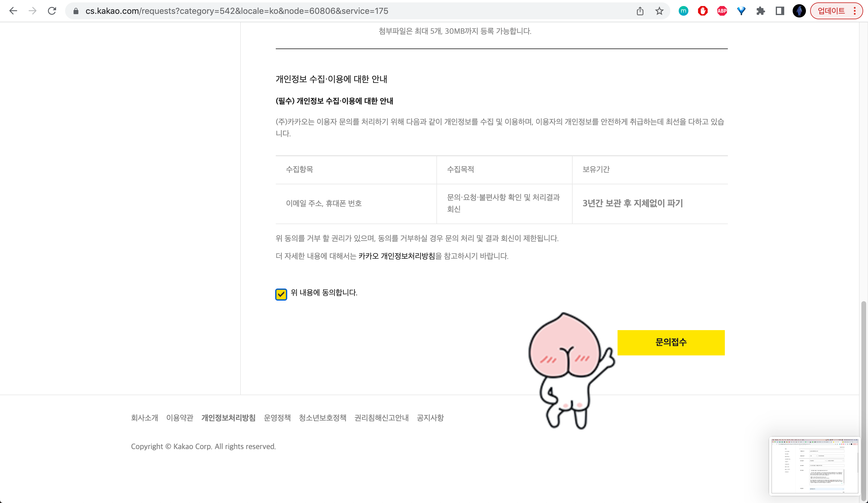This screenshot has width=868, height=503.
Task: Bookmark this page with star icon
Action: pyautogui.click(x=659, y=11)
